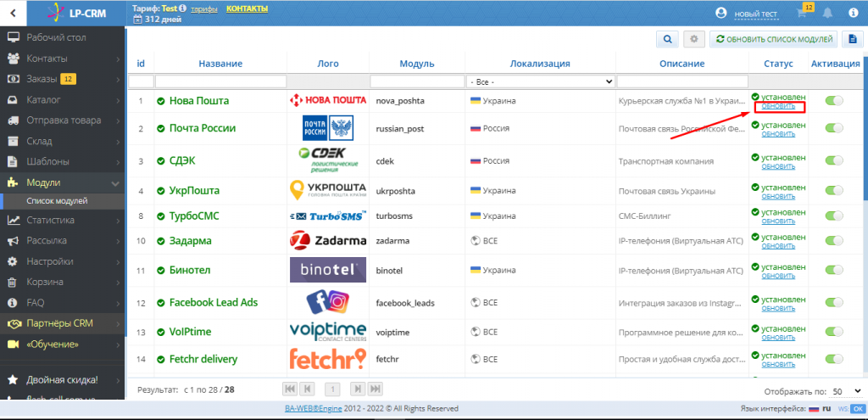
Task: Toggle activation switch for Бинотел
Action: [834, 270]
